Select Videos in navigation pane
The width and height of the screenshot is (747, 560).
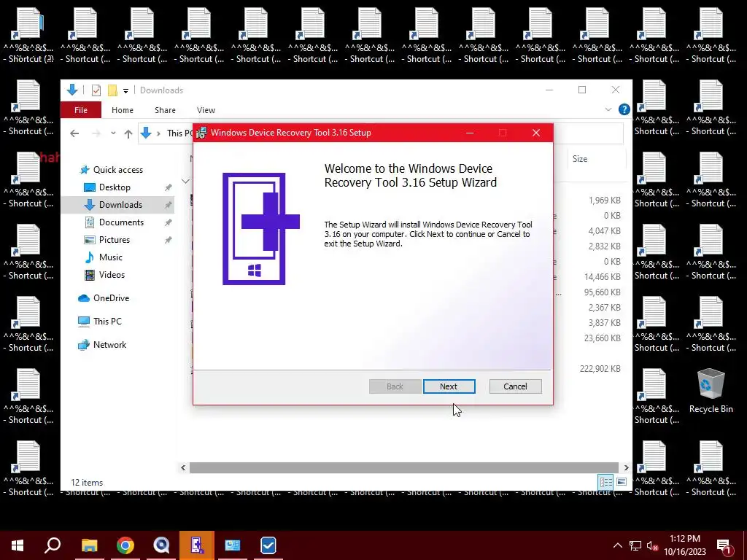point(112,275)
